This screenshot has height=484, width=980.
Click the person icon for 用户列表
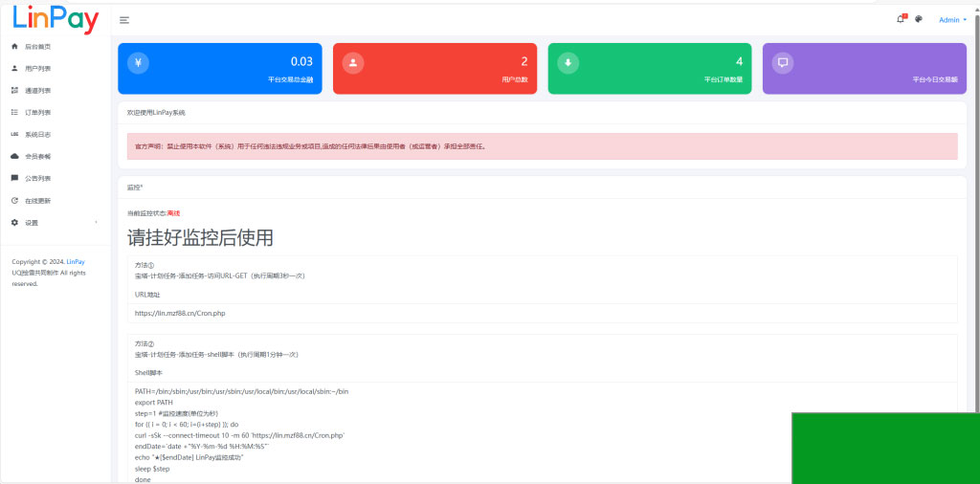click(15, 69)
